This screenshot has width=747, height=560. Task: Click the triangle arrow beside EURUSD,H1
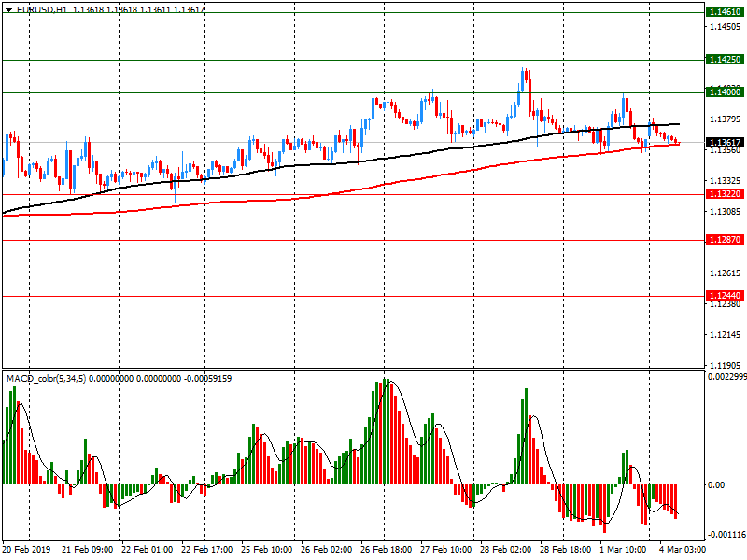[x=8, y=9]
